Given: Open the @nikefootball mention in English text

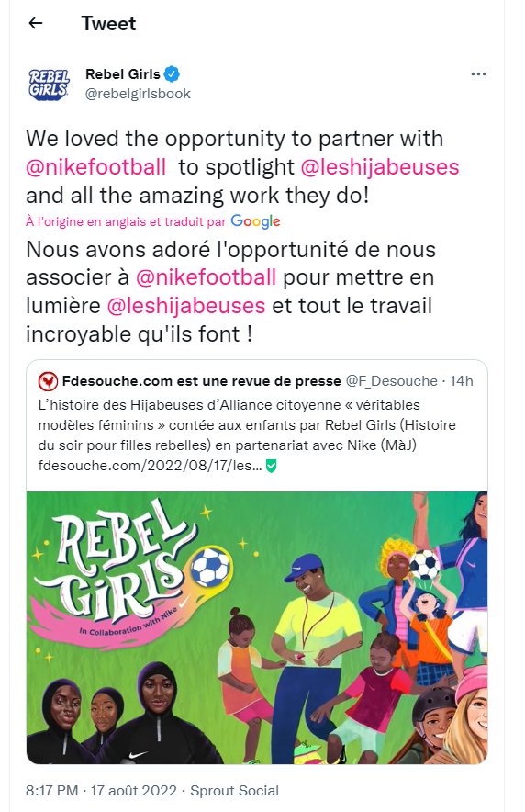Looking at the screenshot, I should [x=96, y=167].
